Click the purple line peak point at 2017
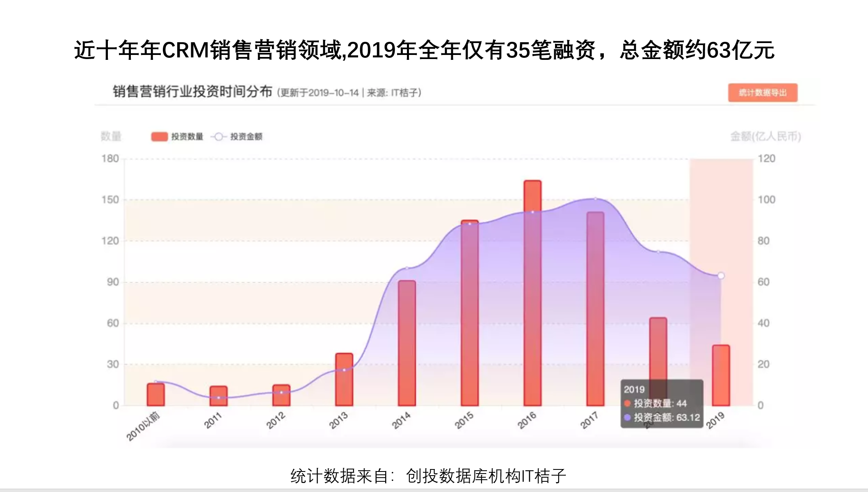Image resolution: width=868 pixels, height=492 pixels. (x=595, y=199)
